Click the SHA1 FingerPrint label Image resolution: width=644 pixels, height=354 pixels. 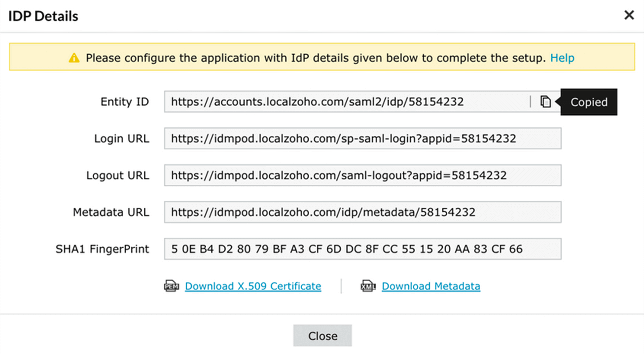[x=102, y=249]
